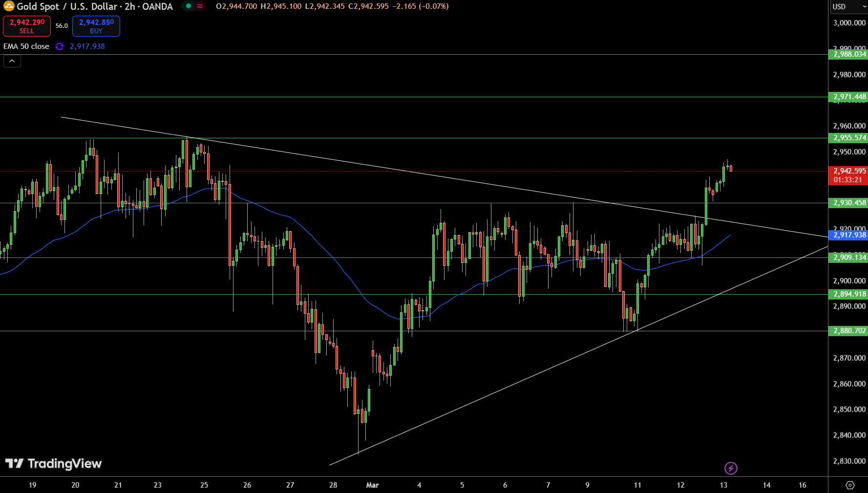Click the TradingView logo

coord(53,463)
